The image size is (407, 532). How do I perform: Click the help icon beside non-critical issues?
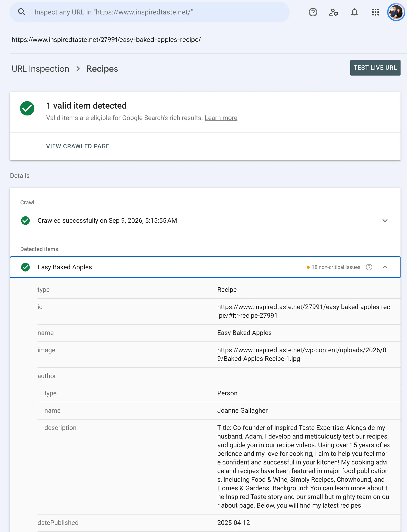pos(369,267)
